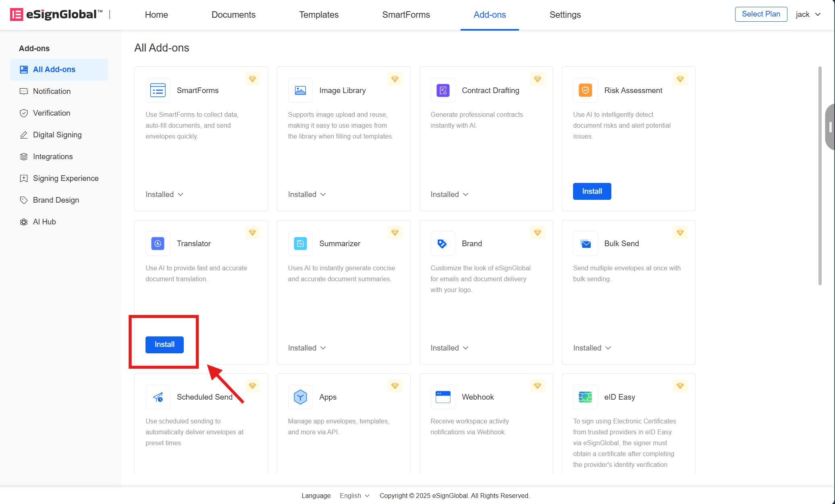Click the Brand Design tag icon
This screenshot has width=835, height=504.
24,200
